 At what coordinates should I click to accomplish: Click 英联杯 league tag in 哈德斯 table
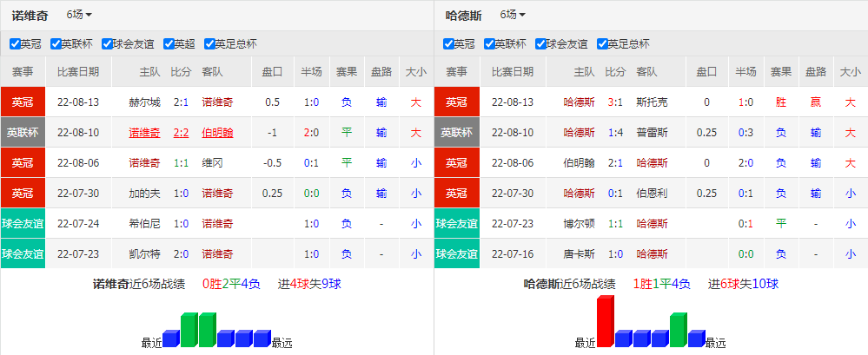click(x=457, y=133)
